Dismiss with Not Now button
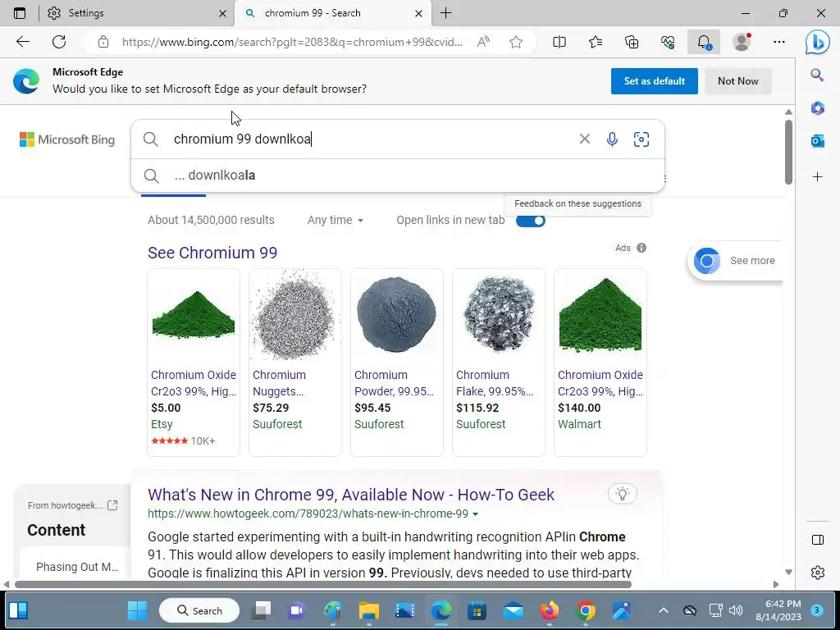 pyautogui.click(x=737, y=81)
